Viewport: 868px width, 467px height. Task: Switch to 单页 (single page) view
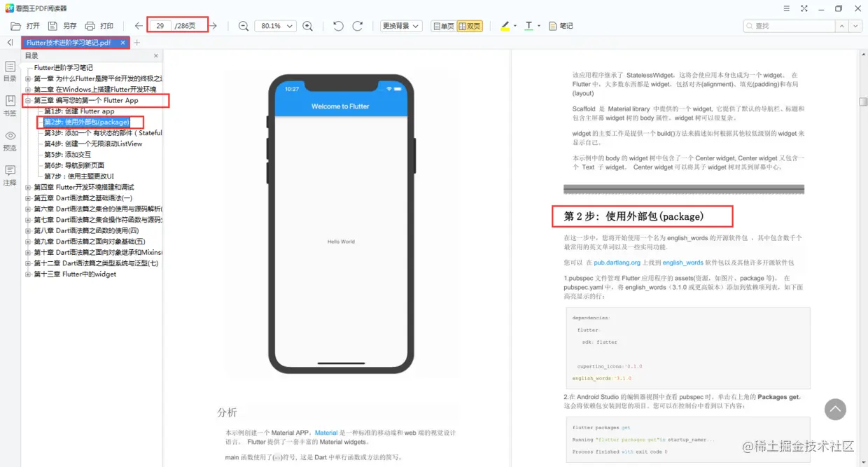[443, 26]
